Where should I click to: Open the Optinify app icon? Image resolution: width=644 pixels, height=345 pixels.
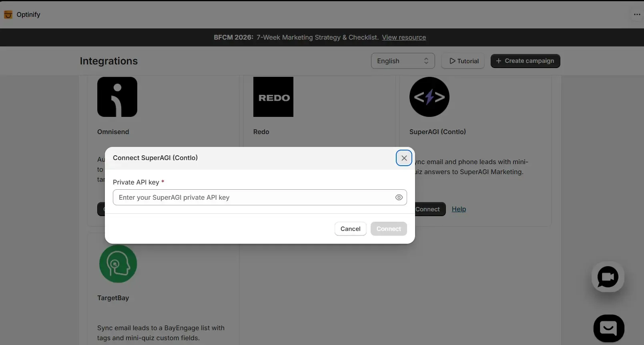pyautogui.click(x=8, y=15)
